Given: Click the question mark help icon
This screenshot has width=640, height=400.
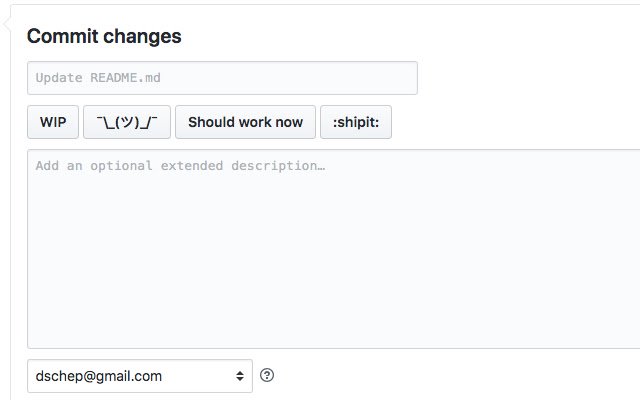Looking at the screenshot, I should pyautogui.click(x=267, y=376).
